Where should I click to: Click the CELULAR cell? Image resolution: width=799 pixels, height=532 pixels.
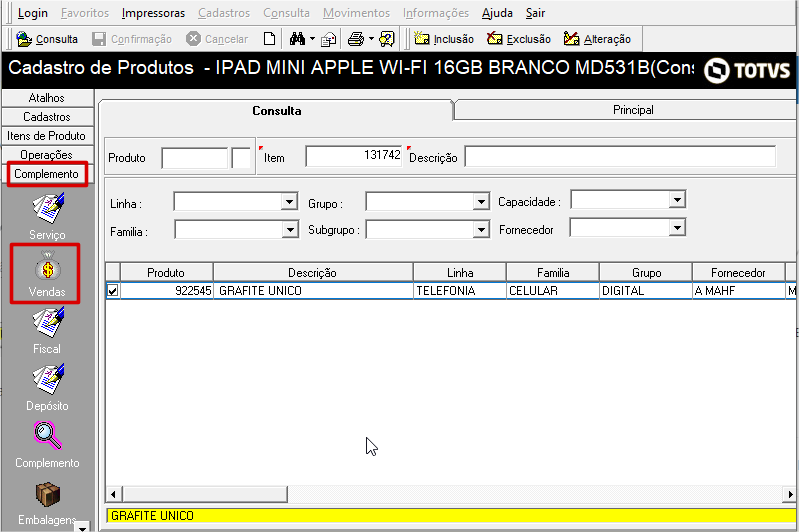[553, 290]
